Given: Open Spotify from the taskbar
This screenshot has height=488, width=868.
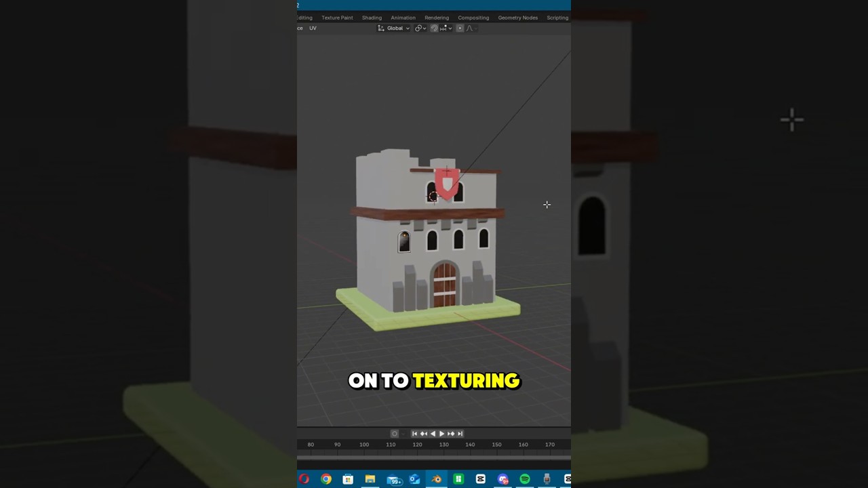Looking at the screenshot, I should tap(525, 479).
